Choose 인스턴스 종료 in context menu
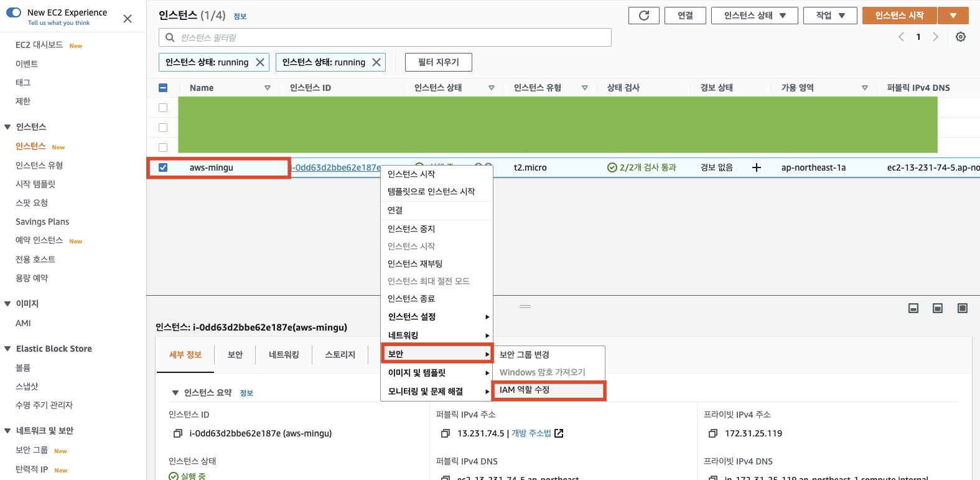980x480 pixels. [437, 299]
